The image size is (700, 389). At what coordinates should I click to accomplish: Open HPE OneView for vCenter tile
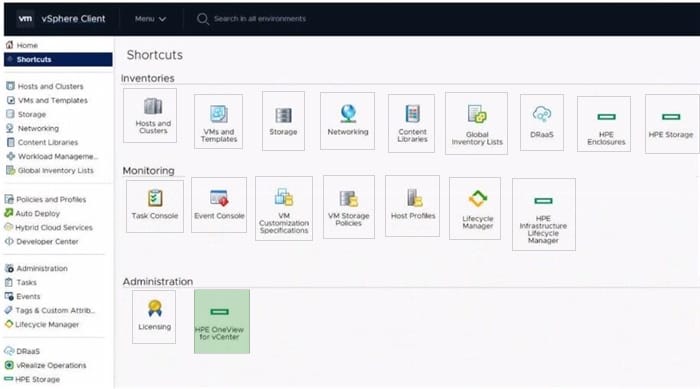222,322
